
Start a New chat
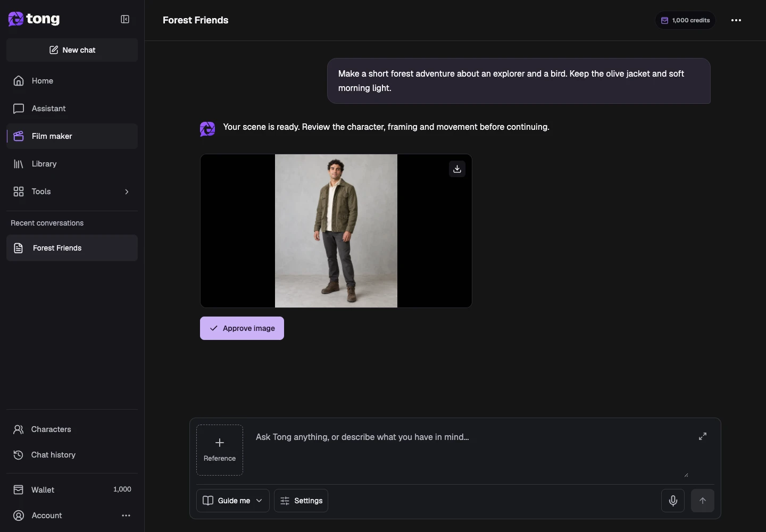tap(72, 50)
